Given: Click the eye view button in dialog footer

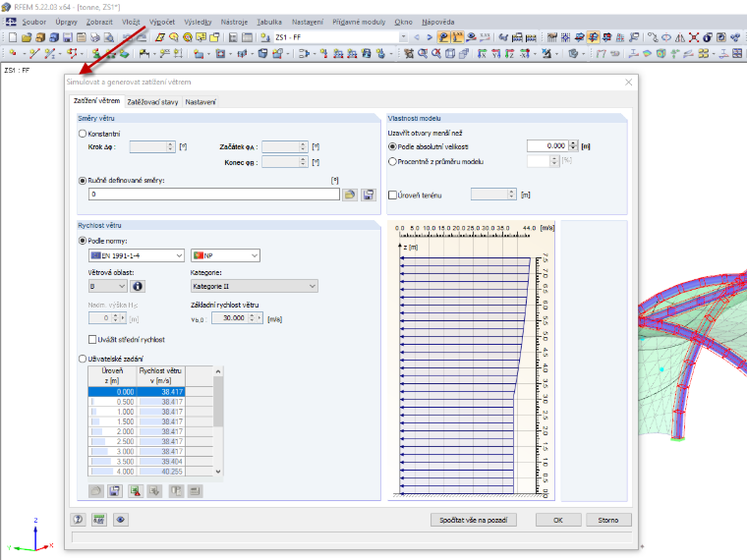Looking at the screenshot, I should [x=121, y=520].
